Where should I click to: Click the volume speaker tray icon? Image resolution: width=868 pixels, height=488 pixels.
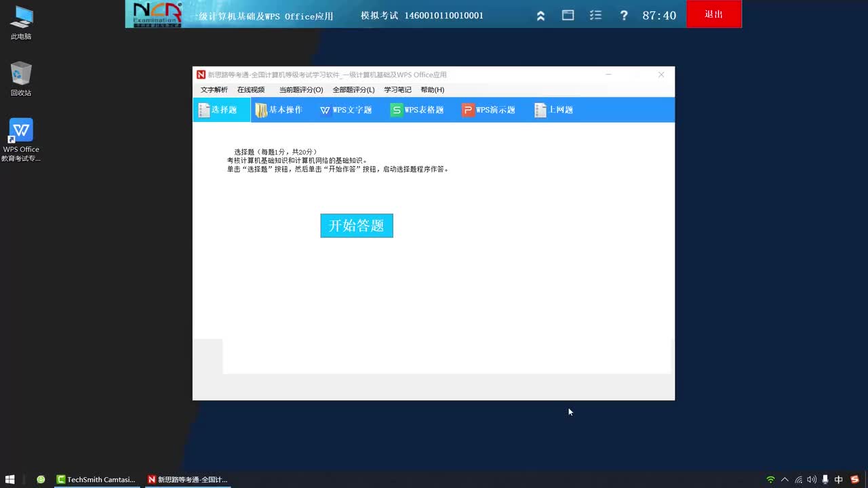pyautogui.click(x=812, y=480)
